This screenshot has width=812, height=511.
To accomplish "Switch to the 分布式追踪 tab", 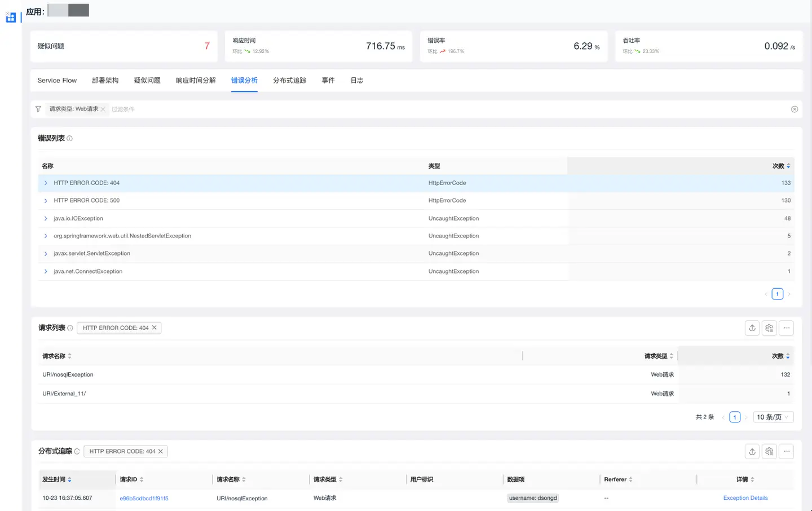I will 289,81.
